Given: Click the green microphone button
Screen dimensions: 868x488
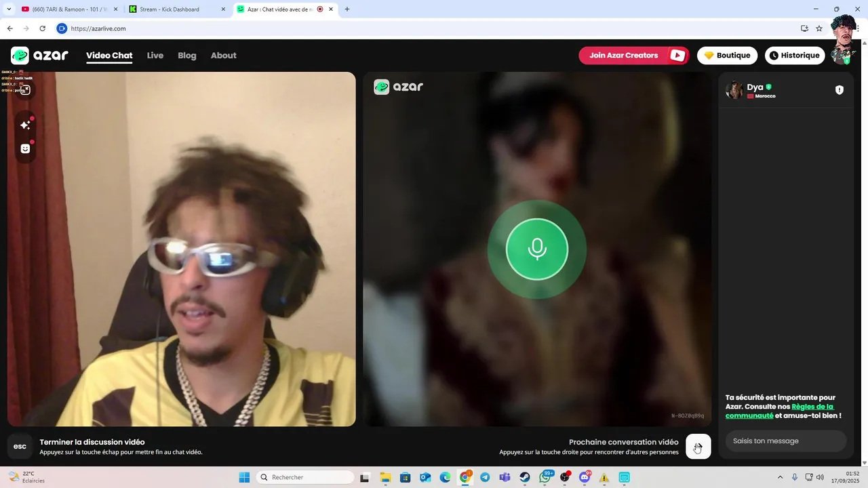Looking at the screenshot, I should tap(537, 249).
